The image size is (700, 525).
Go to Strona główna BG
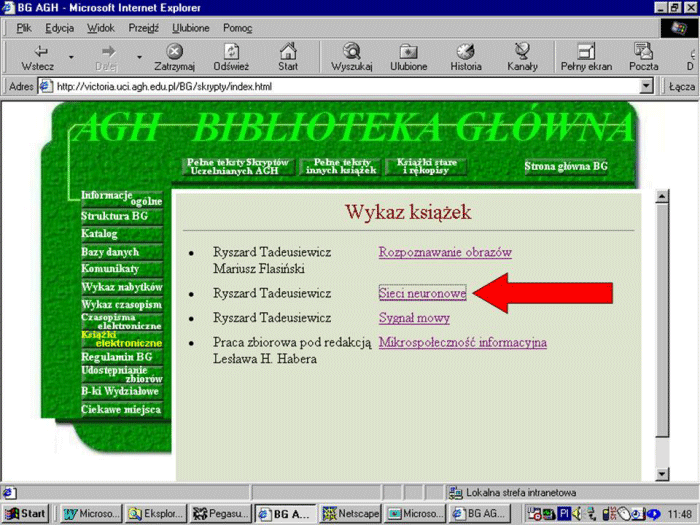[x=566, y=167]
